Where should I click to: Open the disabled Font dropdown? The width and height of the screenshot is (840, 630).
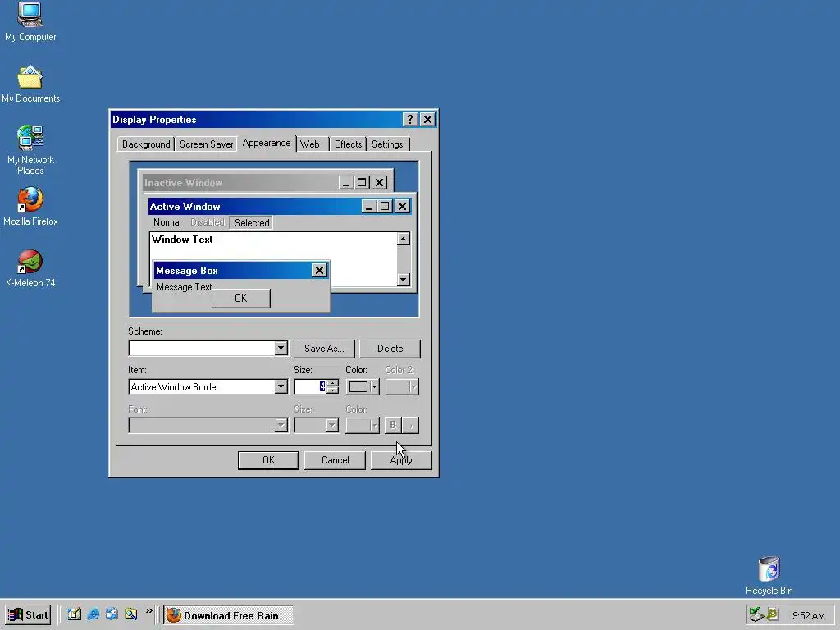click(x=209, y=426)
